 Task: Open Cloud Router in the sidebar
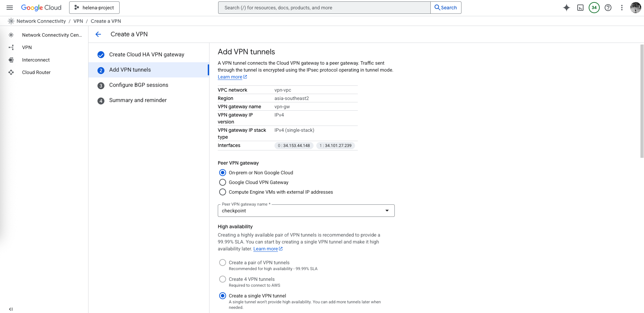36,72
